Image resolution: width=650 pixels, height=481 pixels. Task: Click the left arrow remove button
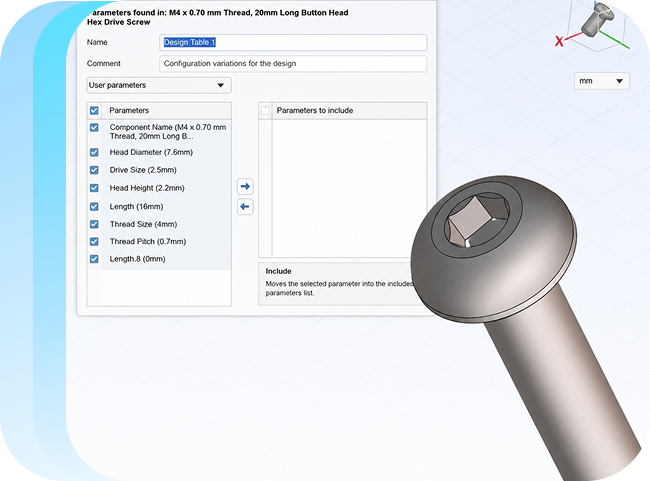[245, 206]
